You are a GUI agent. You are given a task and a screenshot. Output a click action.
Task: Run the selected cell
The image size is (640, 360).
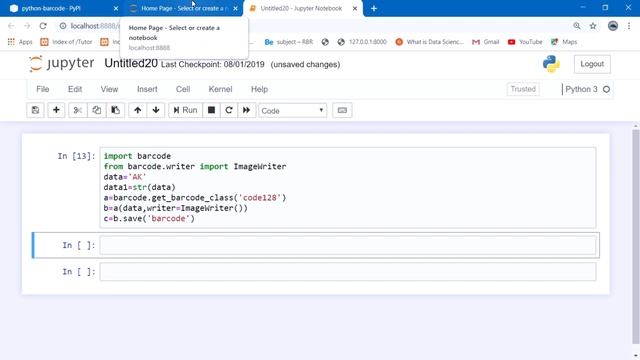click(x=185, y=110)
